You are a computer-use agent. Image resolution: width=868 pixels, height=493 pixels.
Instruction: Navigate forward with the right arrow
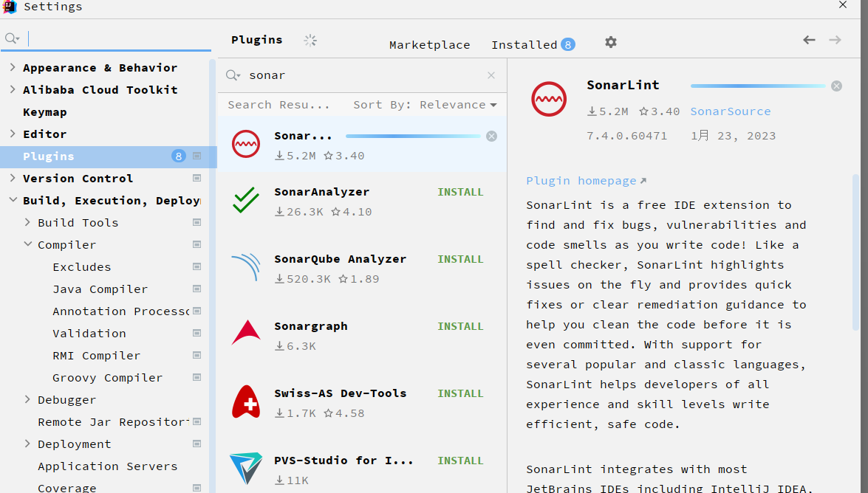[835, 40]
